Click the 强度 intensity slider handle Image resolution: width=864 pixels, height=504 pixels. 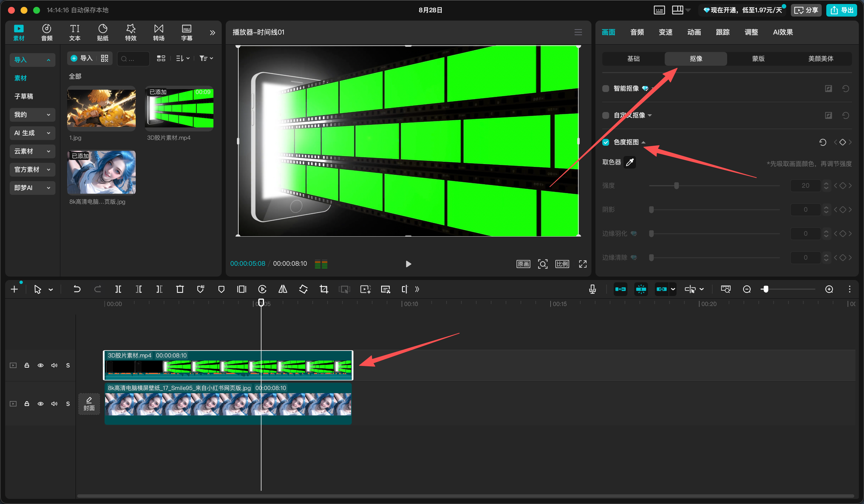676,185
